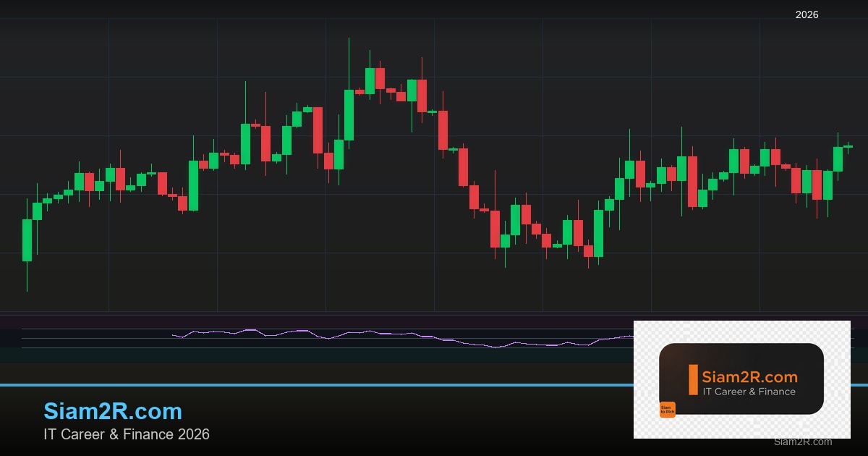The image size is (868, 456).
Task: Select the leftmost green candlestick
Action: (27, 240)
